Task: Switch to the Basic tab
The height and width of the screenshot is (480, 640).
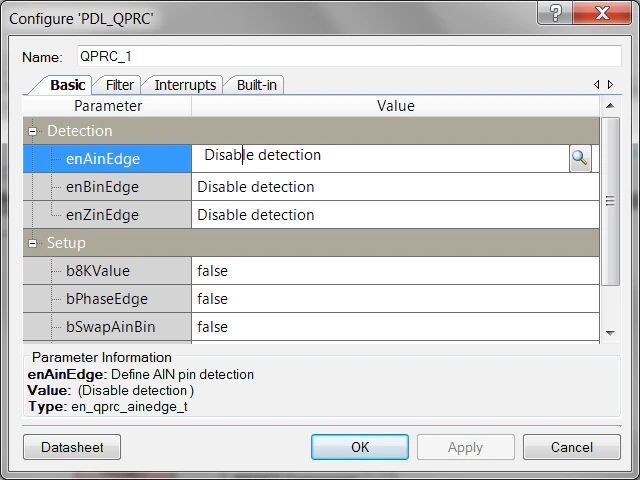Action: point(67,85)
